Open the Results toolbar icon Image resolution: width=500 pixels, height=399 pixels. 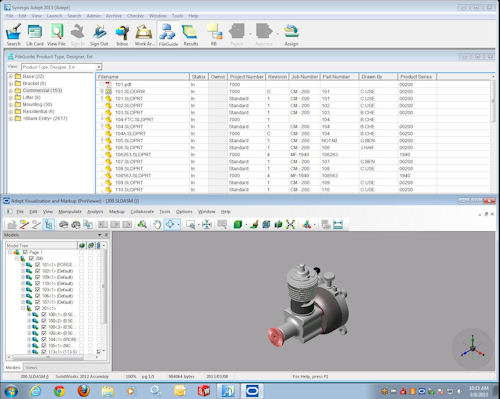pyautogui.click(x=191, y=35)
